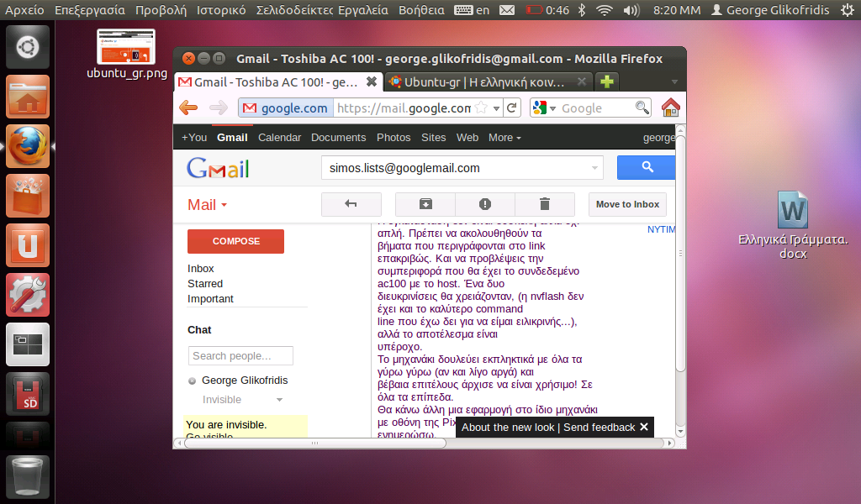Expand the More menu in Google bar
The image size is (861, 504).
coord(504,138)
